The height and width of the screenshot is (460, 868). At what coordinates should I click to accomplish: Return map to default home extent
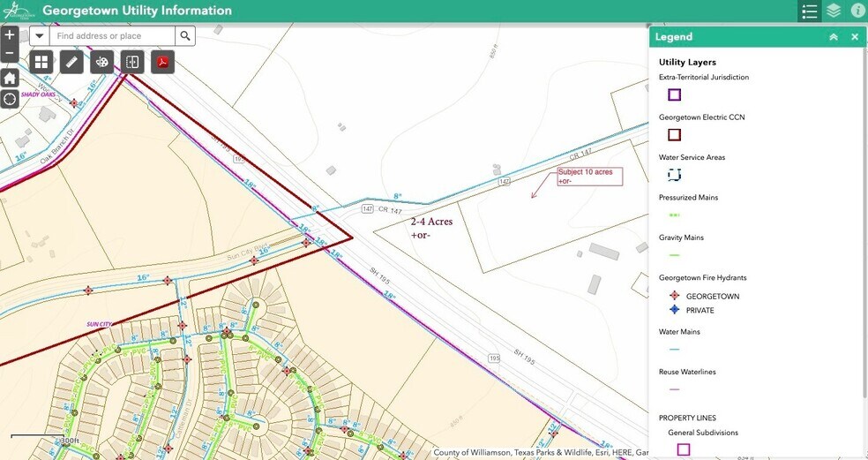pos(10,78)
